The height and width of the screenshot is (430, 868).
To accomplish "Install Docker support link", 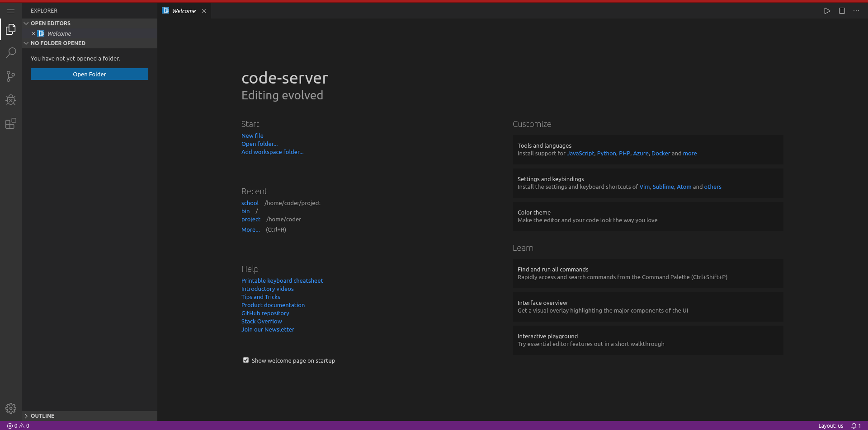I will click(x=661, y=153).
